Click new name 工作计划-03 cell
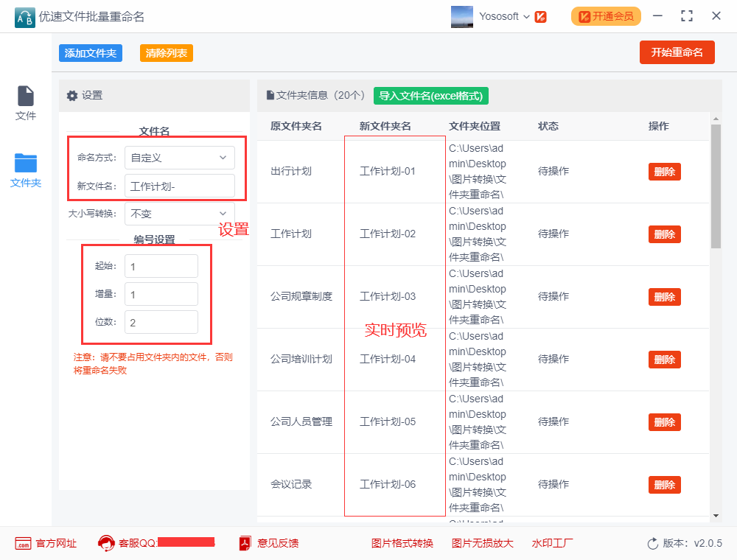This screenshot has width=737, height=560. pyautogui.click(x=388, y=296)
